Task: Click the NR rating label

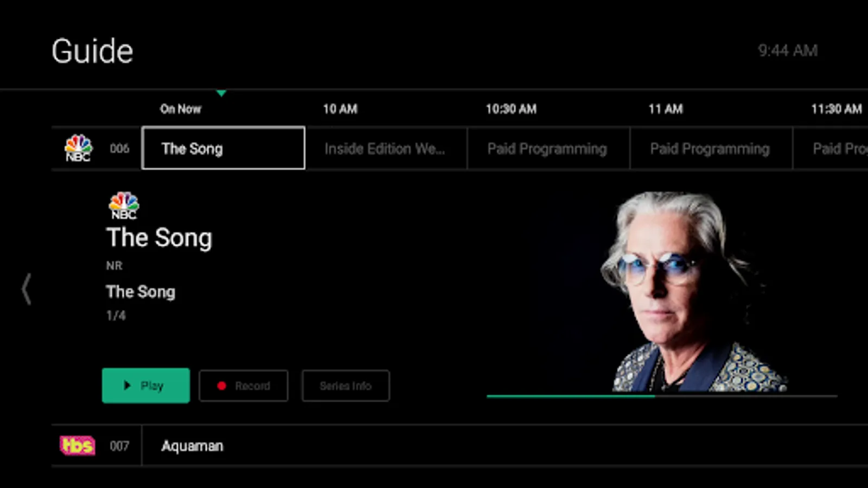Action: point(114,266)
